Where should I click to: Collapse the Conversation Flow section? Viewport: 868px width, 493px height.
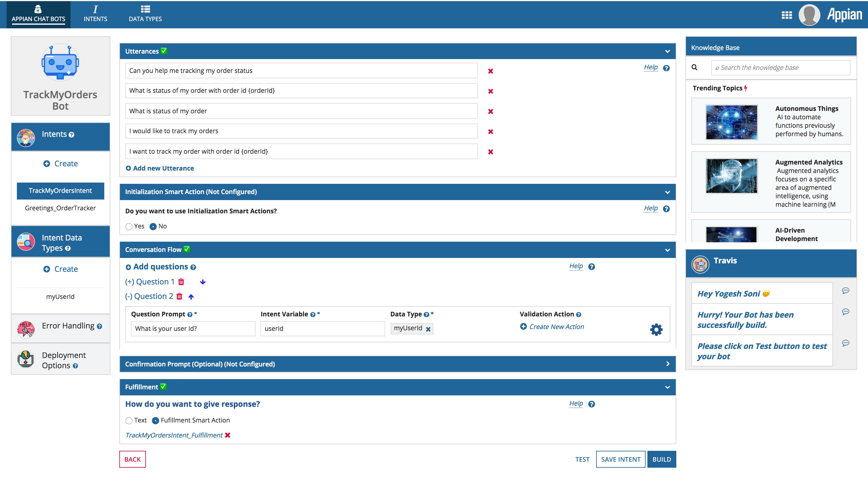(667, 250)
